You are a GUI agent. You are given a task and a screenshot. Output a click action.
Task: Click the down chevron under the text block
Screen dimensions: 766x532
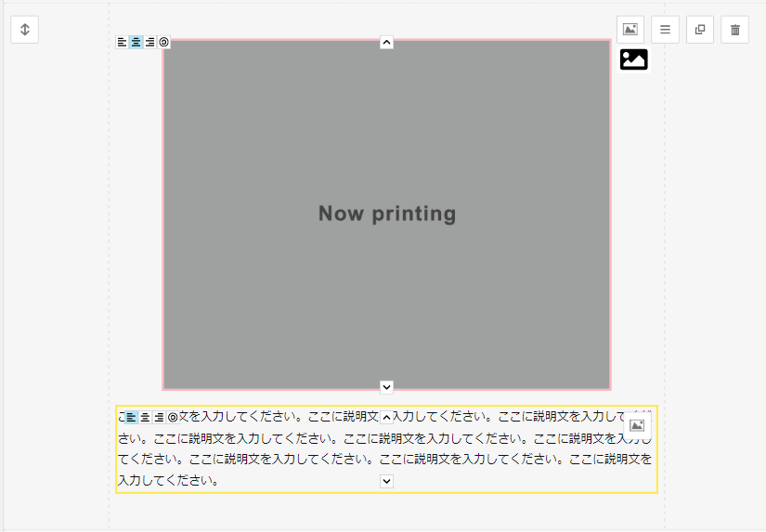coord(387,481)
